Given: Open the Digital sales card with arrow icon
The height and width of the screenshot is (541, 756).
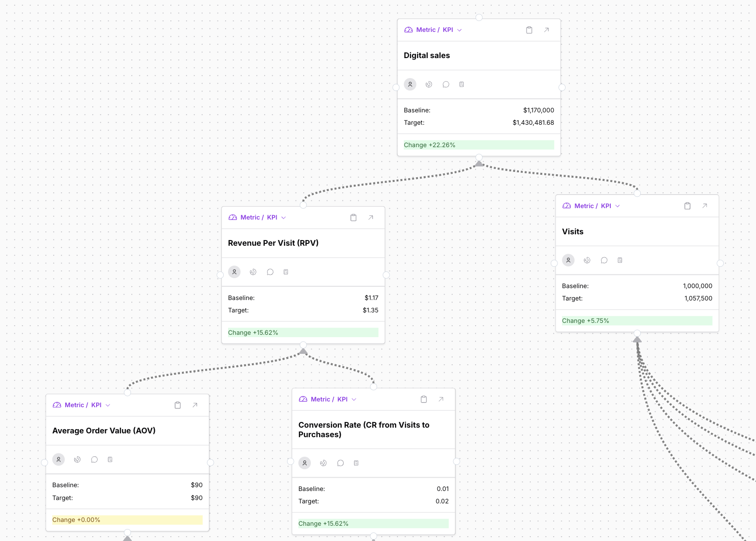Looking at the screenshot, I should pos(547,30).
